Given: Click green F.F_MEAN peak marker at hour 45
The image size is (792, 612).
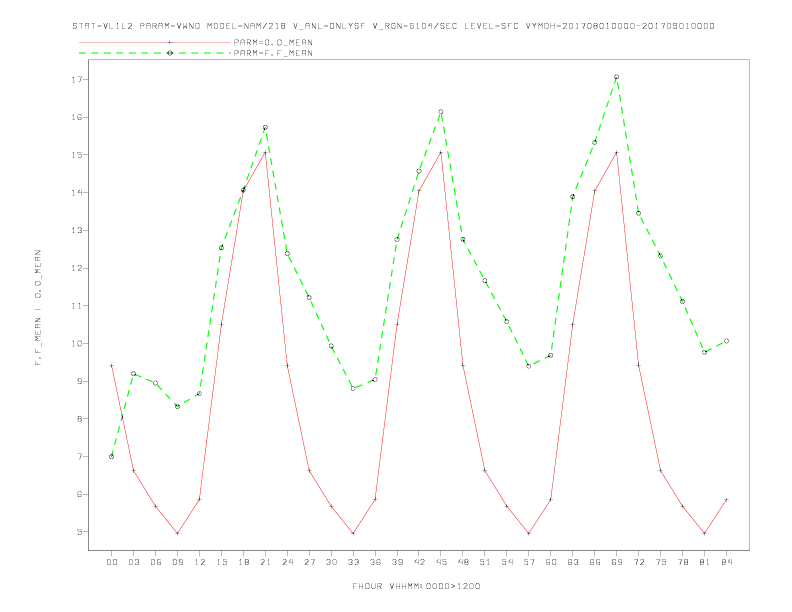Looking at the screenshot, I should tap(441, 112).
